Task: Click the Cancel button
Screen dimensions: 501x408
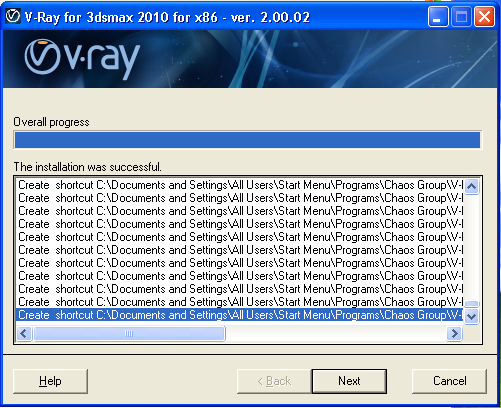Action: (x=449, y=381)
